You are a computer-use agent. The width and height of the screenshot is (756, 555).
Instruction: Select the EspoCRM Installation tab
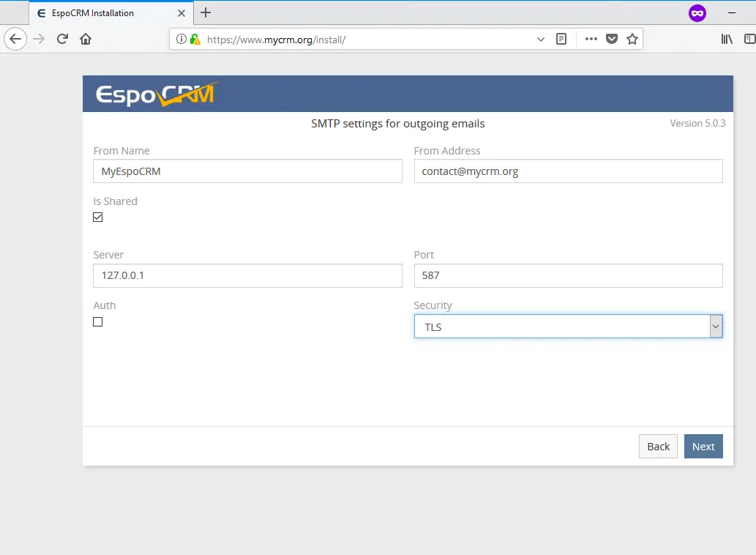[111, 13]
